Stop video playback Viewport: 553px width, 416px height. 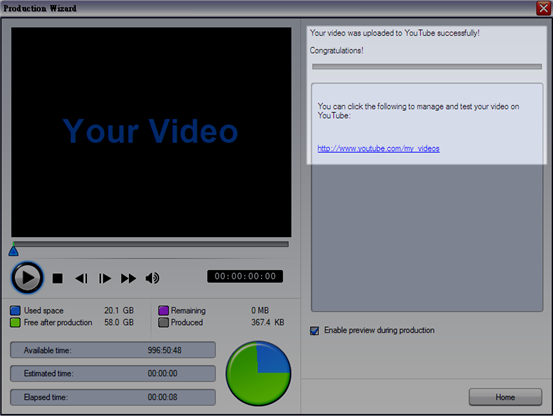click(x=57, y=278)
